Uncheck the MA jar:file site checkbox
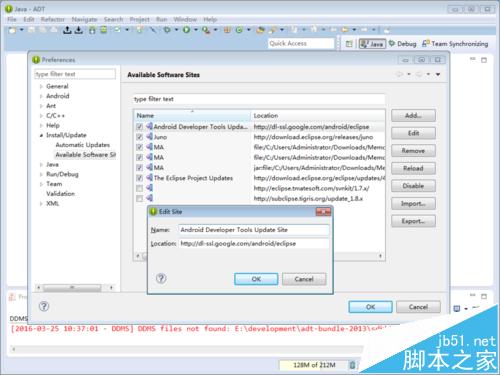Image resolution: width=500 pixels, height=375 pixels. tap(140, 168)
